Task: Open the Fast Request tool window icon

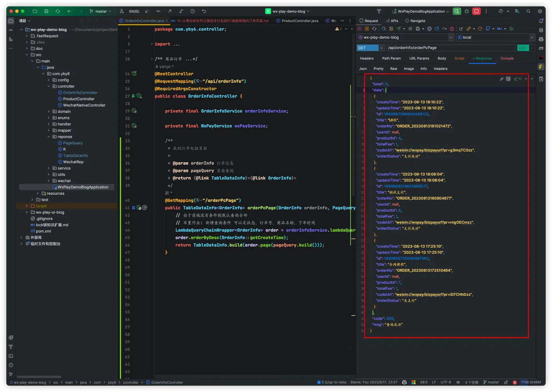Action: (541, 67)
